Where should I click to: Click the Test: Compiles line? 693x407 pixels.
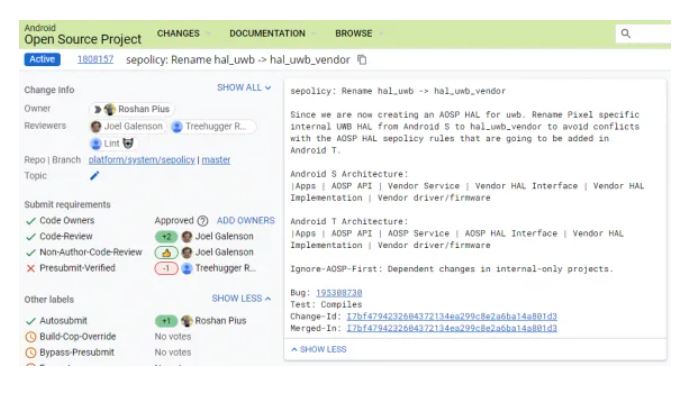coord(326,304)
